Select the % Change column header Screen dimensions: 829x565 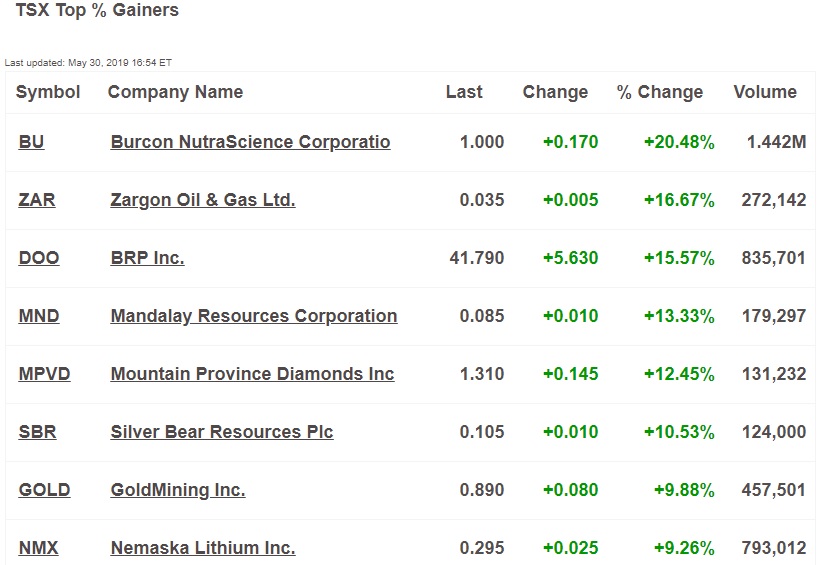click(660, 92)
